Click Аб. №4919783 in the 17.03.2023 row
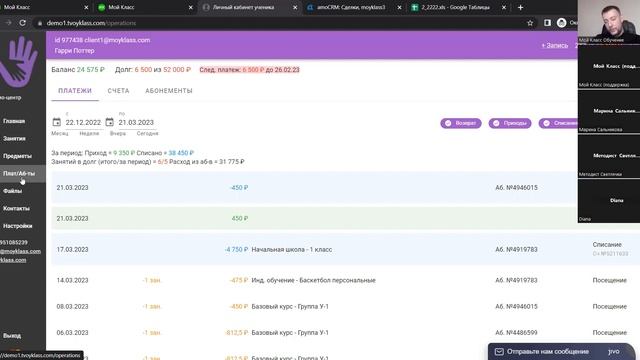Viewport: 640px width, 360px height. [516, 249]
